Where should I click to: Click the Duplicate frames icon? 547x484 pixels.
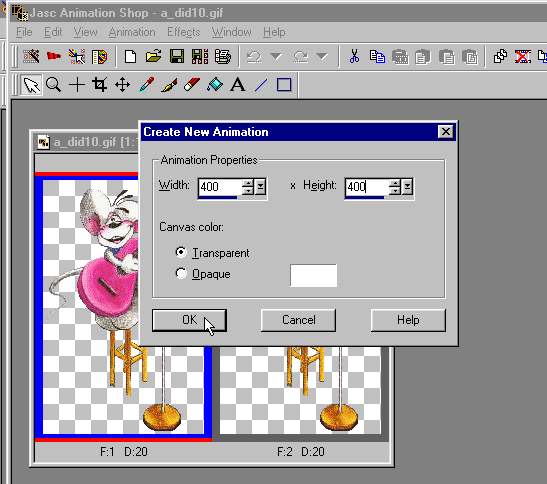click(x=500, y=56)
